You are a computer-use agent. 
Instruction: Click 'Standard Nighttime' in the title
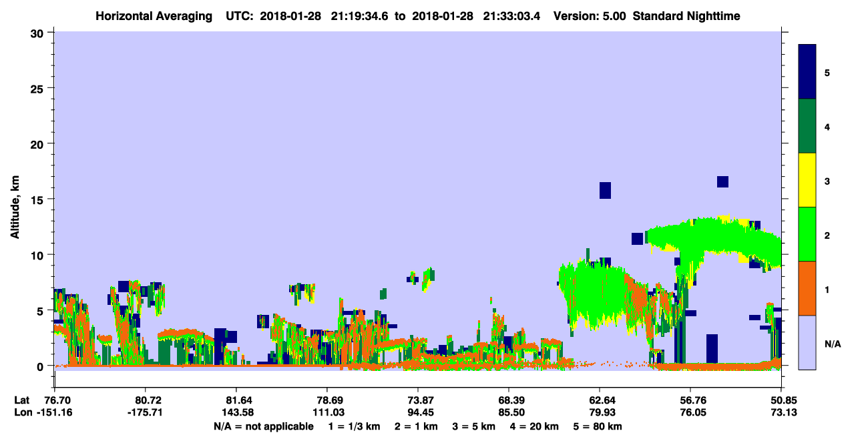(686, 15)
